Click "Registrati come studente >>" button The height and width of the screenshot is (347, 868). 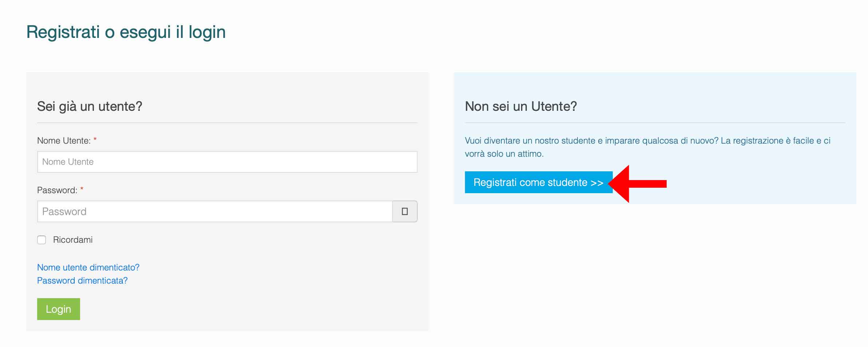tap(538, 182)
